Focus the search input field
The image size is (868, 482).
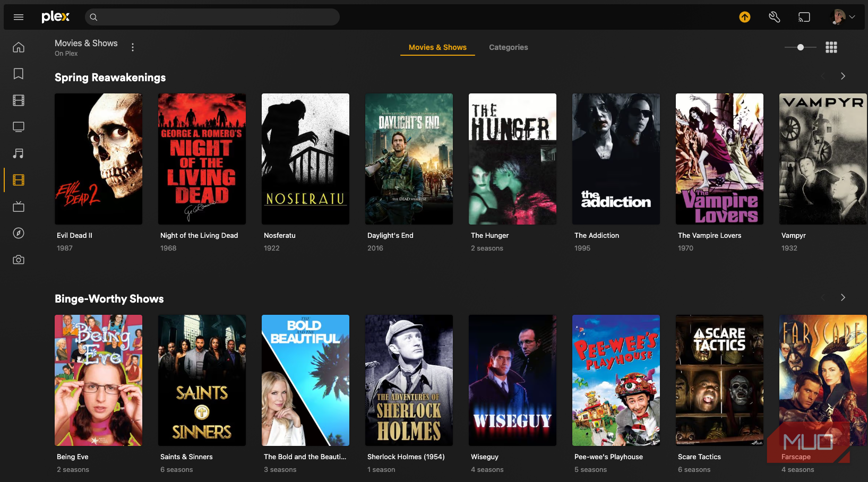(x=212, y=17)
